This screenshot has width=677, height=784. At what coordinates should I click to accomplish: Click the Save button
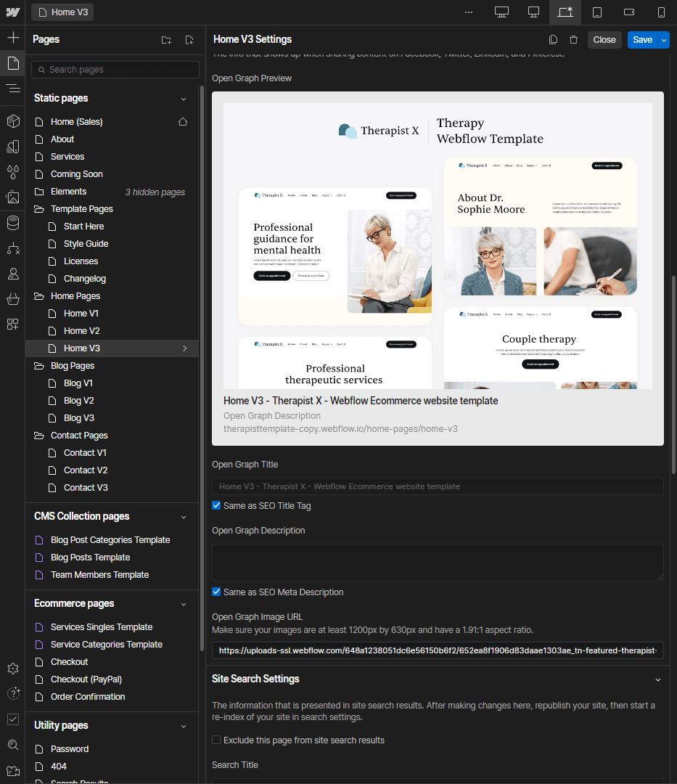tap(643, 39)
